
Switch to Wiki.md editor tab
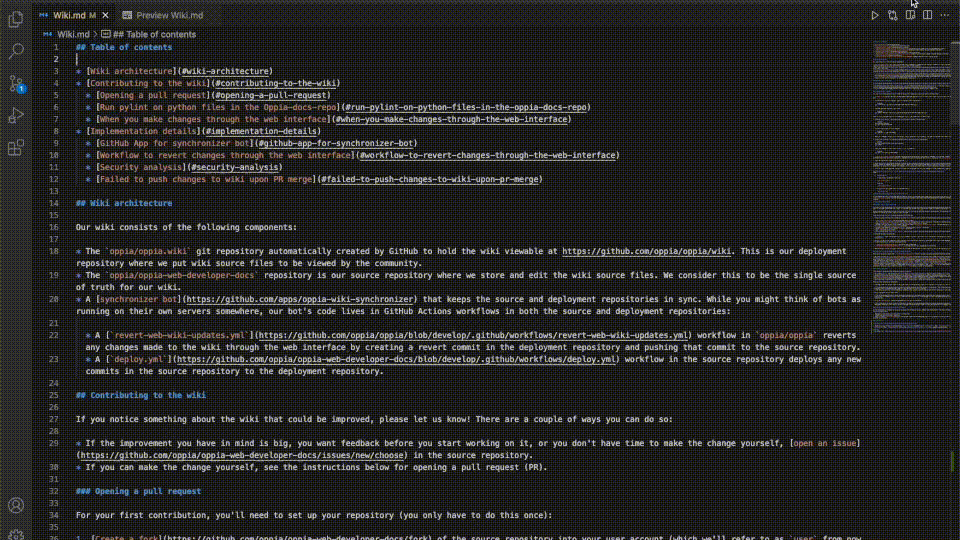click(x=69, y=15)
